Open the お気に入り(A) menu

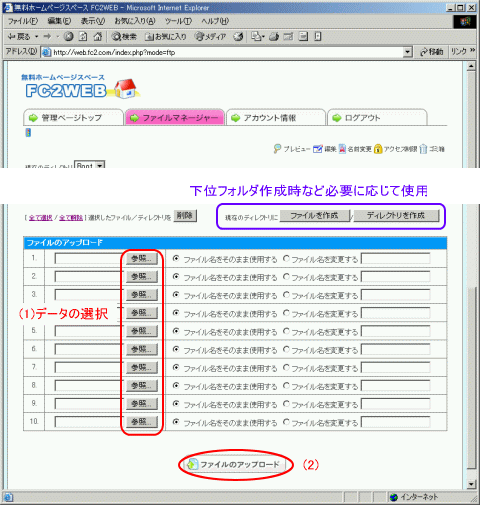(x=135, y=21)
